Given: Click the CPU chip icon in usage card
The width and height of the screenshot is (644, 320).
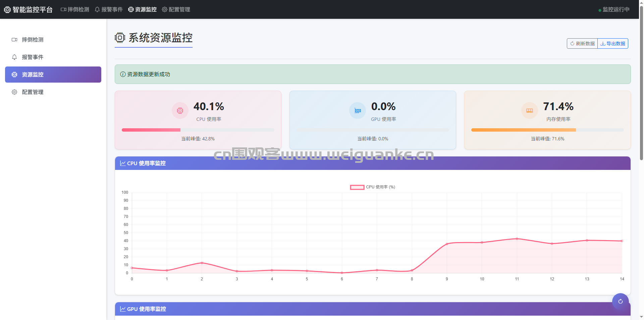Looking at the screenshot, I should [x=180, y=110].
